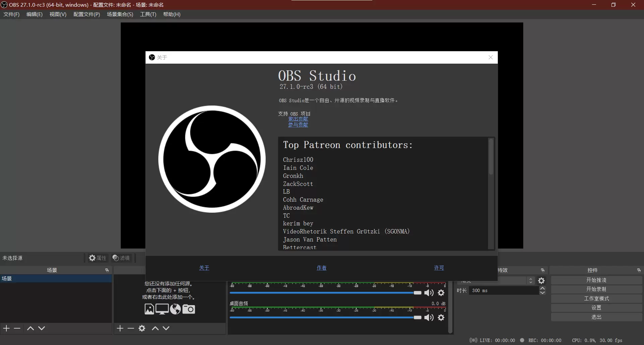Adjust the 桌面音频 volume slider
644x345 pixels.
[325, 318]
